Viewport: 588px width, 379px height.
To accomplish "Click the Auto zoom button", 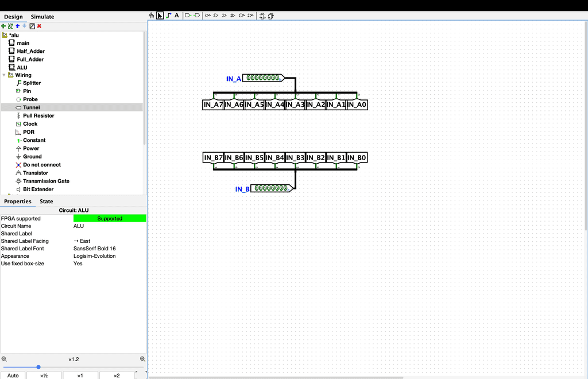I will pyautogui.click(x=13, y=376).
